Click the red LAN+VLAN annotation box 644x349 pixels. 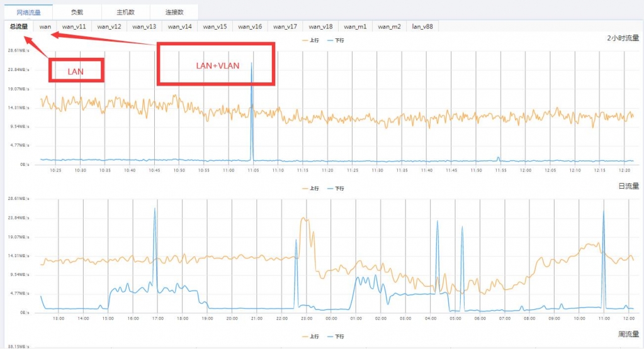216,64
